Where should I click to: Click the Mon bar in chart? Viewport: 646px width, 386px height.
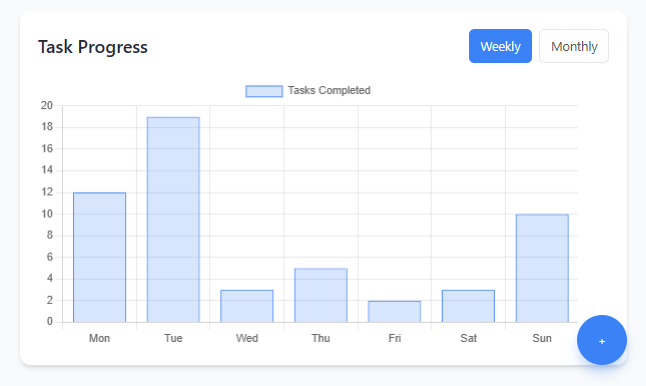[99, 257]
